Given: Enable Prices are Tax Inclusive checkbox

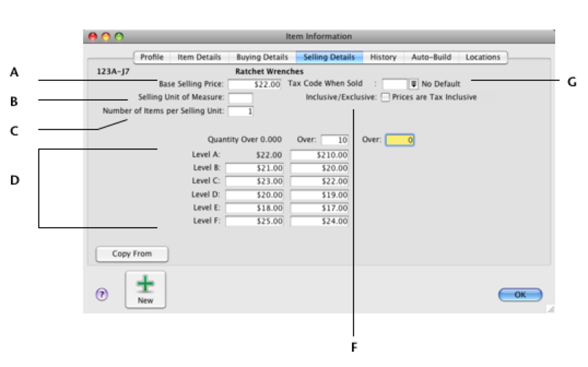Looking at the screenshot, I should (385, 98).
